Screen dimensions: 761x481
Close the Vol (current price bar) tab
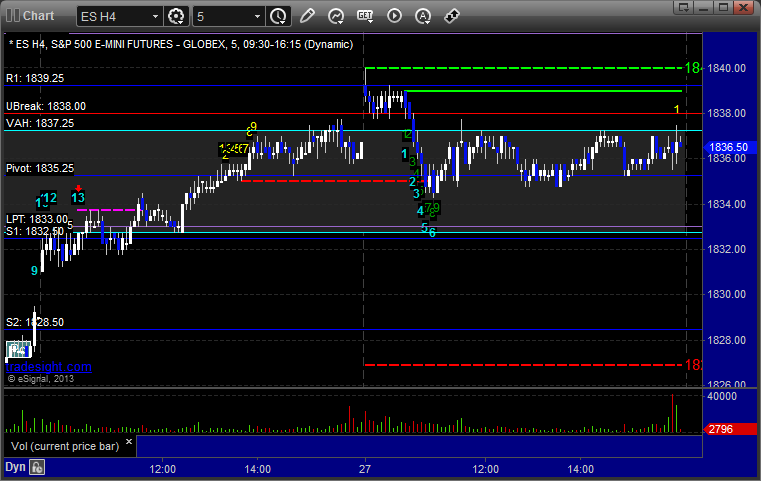click(x=129, y=442)
